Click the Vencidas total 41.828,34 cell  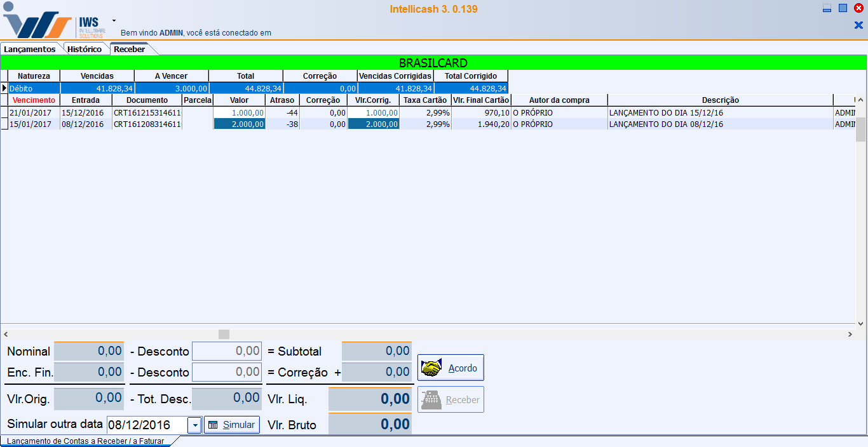coord(97,88)
